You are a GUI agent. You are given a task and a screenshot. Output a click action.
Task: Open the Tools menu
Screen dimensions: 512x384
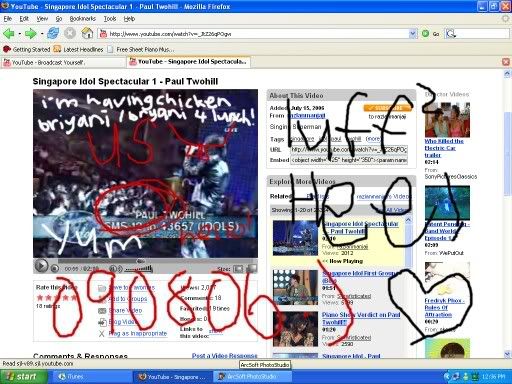tap(110, 19)
